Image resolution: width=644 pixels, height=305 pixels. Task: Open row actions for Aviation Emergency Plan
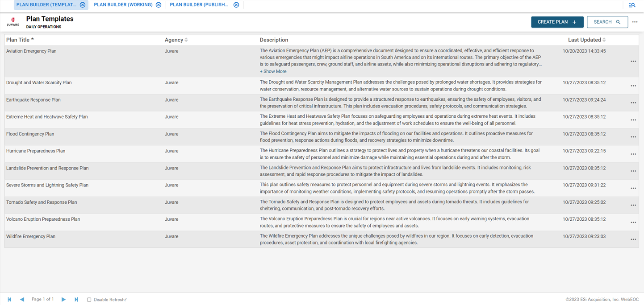coord(633,61)
